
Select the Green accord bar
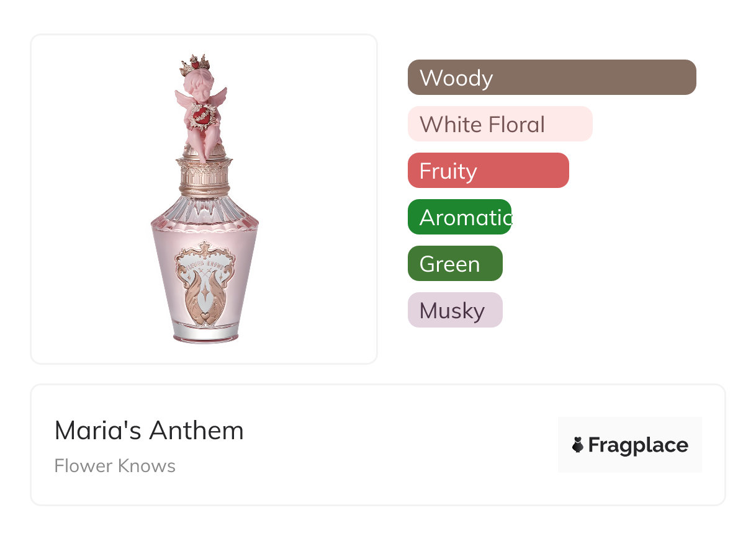455,264
